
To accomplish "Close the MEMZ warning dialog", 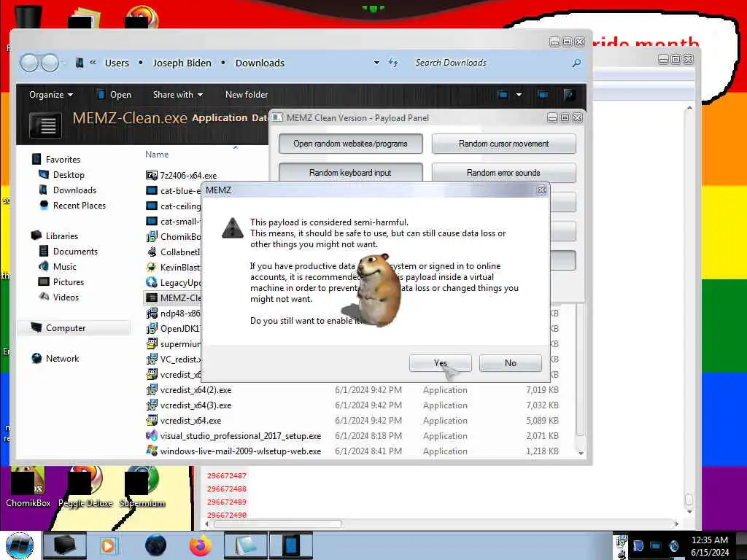I will click(541, 190).
